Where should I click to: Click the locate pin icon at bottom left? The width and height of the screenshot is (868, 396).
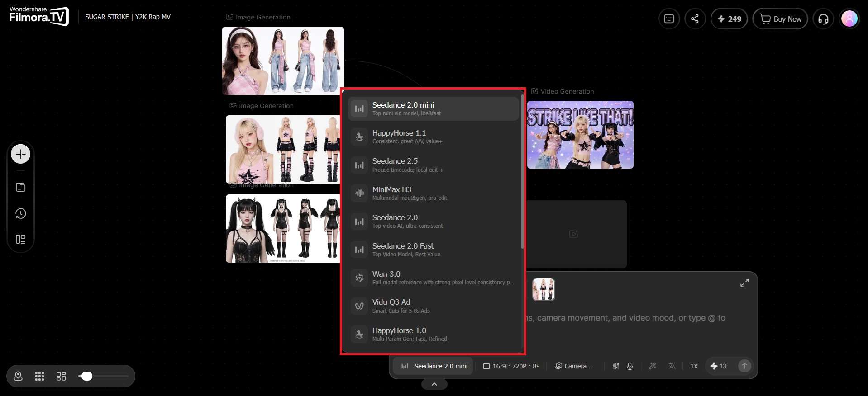pyautogui.click(x=18, y=376)
